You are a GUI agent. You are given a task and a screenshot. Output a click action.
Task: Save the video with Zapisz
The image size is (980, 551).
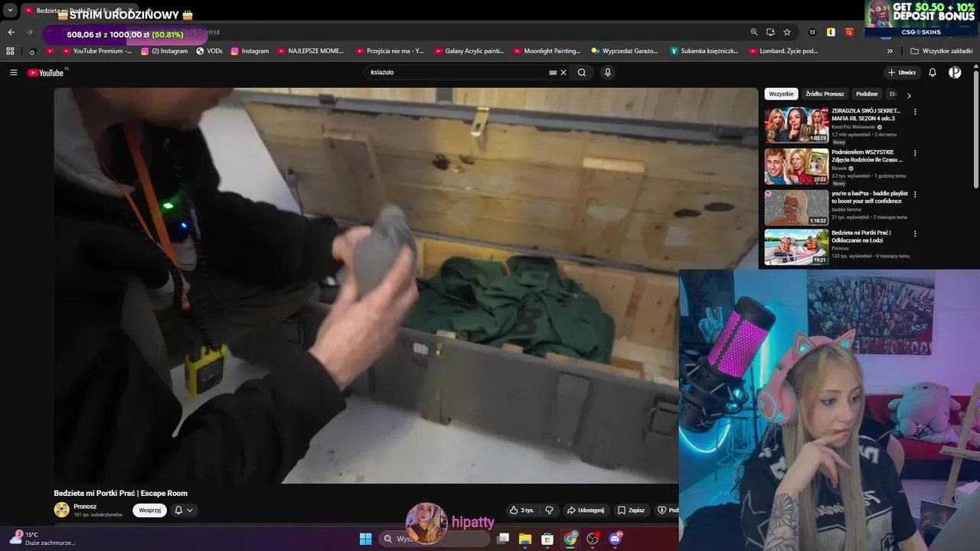point(632,510)
